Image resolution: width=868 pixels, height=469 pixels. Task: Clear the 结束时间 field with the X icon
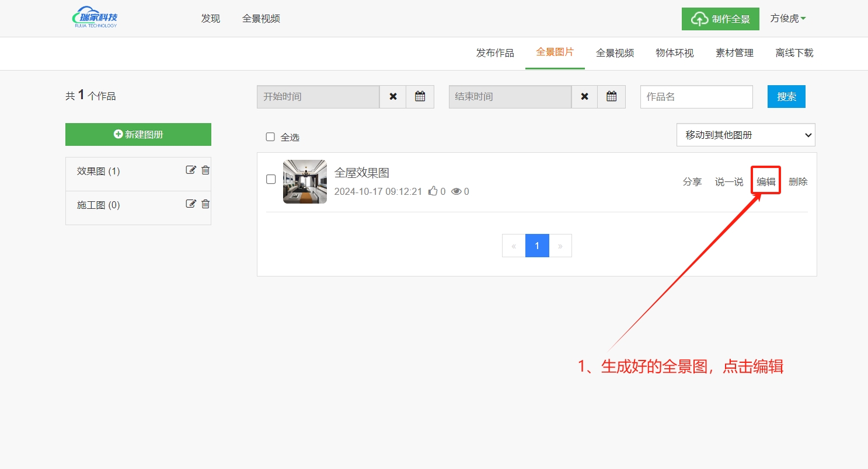pos(584,97)
